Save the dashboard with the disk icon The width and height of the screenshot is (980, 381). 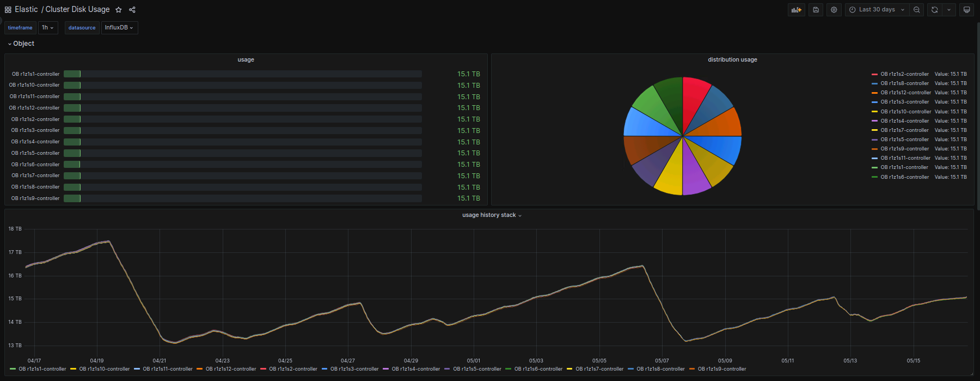[816, 10]
